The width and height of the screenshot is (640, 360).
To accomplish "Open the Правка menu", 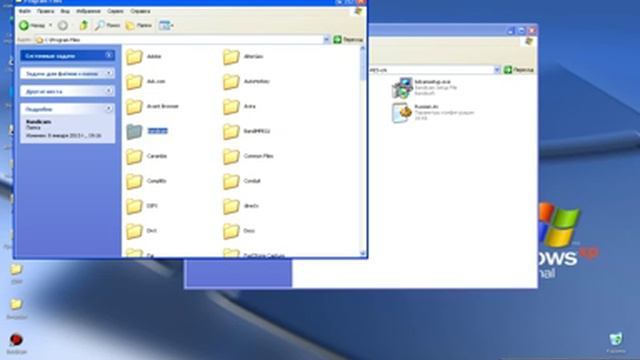I will [45, 11].
